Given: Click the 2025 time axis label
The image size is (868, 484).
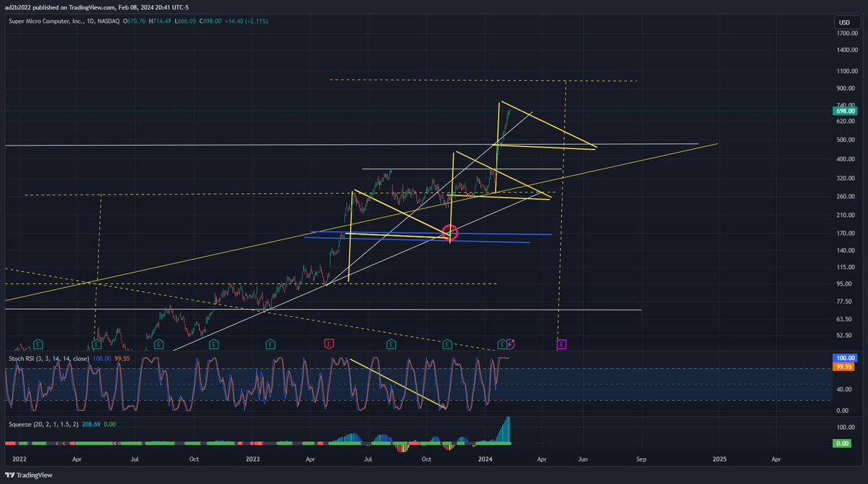Looking at the screenshot, I should [x=719, y=459].
